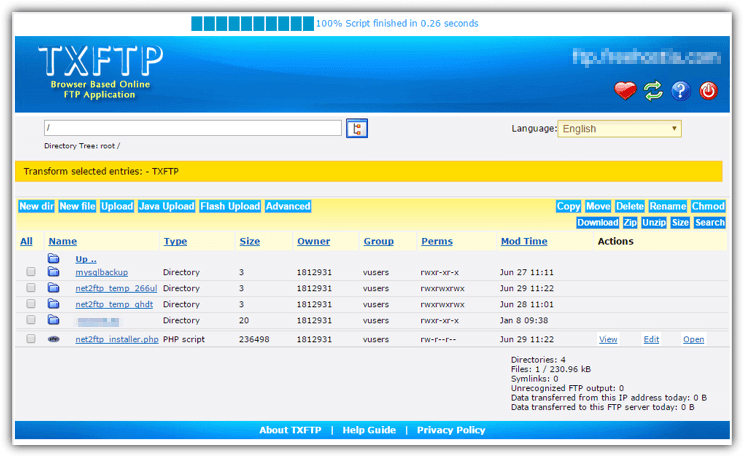This screenshot has width=744, height=456.
Task: Click the Zip button
Action: pyautogui.click(x=630, y=223)
